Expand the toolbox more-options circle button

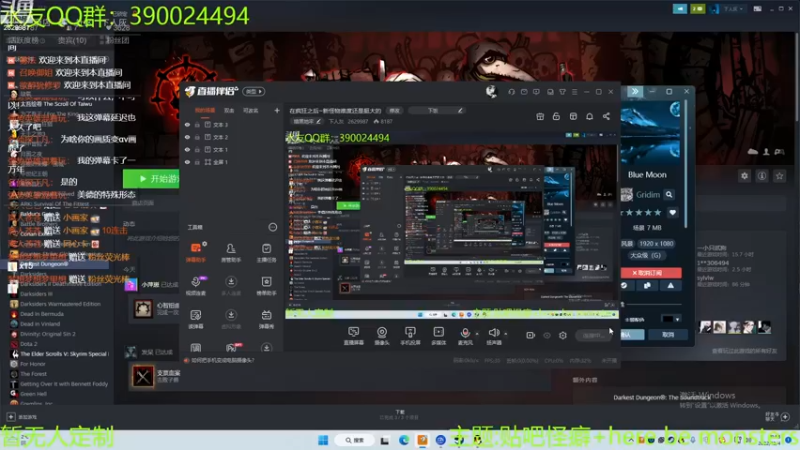coord(272,227)
